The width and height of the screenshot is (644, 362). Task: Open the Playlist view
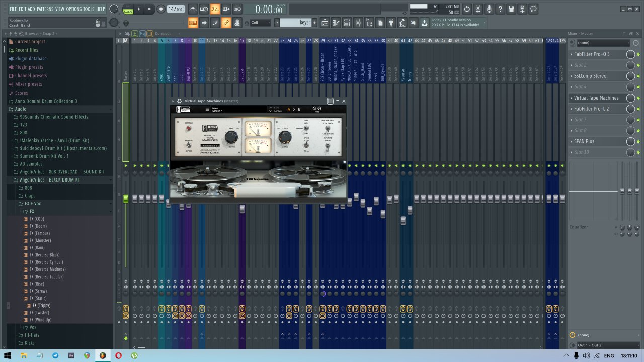click(x=325, y=23)
